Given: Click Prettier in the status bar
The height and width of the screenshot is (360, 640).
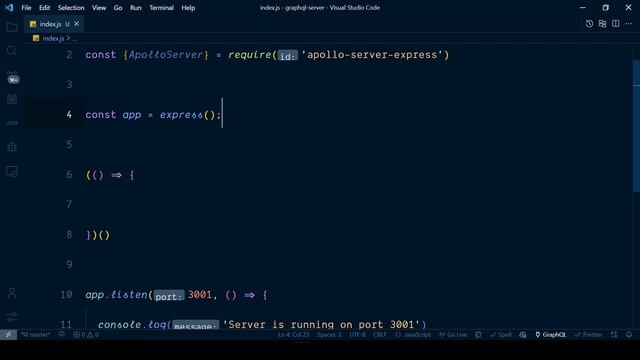Looking at the screenshot, I should point(588,335).
